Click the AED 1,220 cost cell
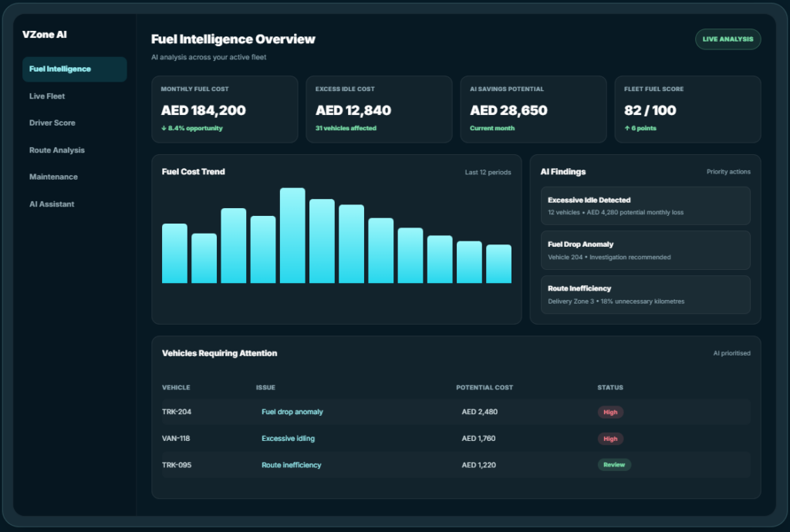790x532 pixels. coord(478,465)
